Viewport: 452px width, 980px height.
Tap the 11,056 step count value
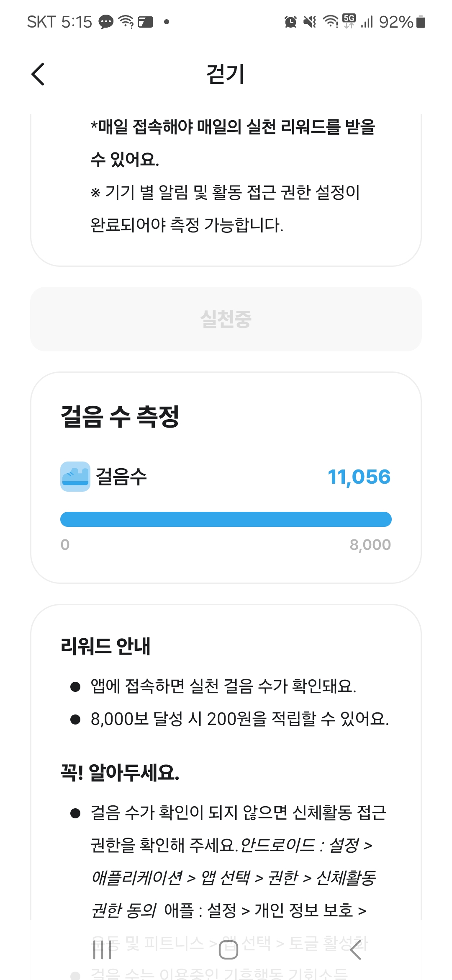click(359, 477)
